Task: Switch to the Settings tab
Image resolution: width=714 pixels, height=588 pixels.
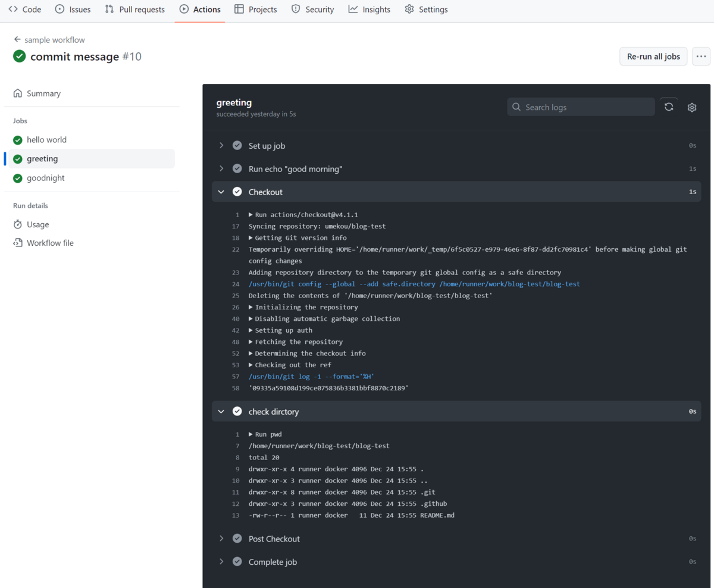Action: tap(409, 9)
